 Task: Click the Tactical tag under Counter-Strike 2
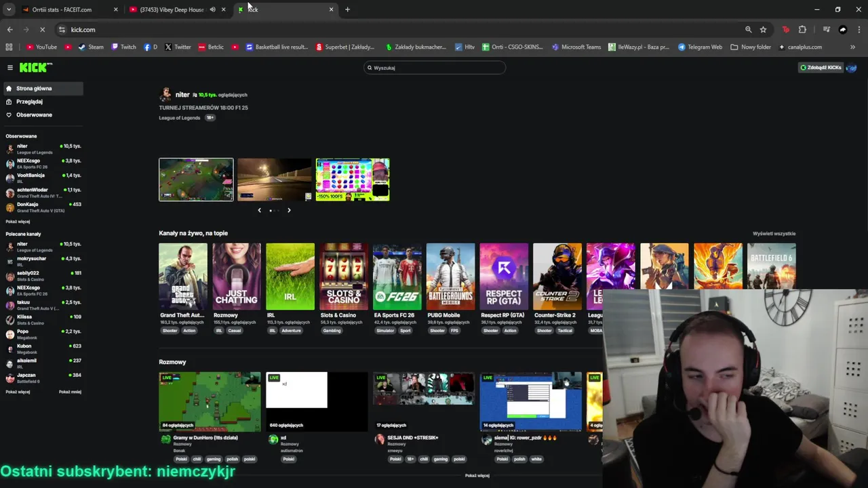click(565, 331)
